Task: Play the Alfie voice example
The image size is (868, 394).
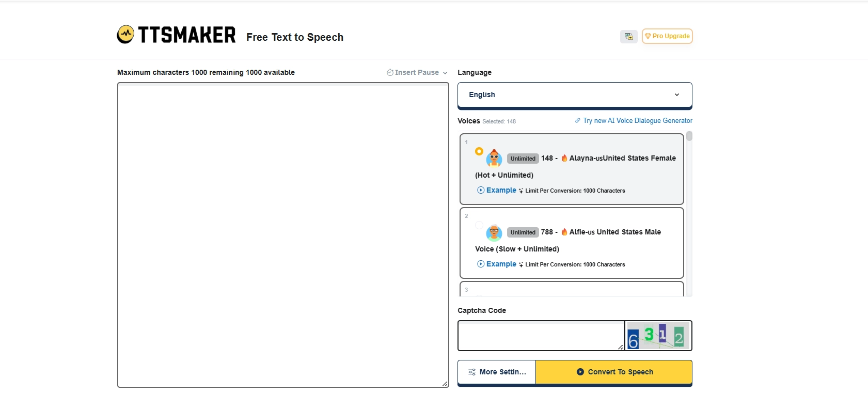Action: coord(496,264)
